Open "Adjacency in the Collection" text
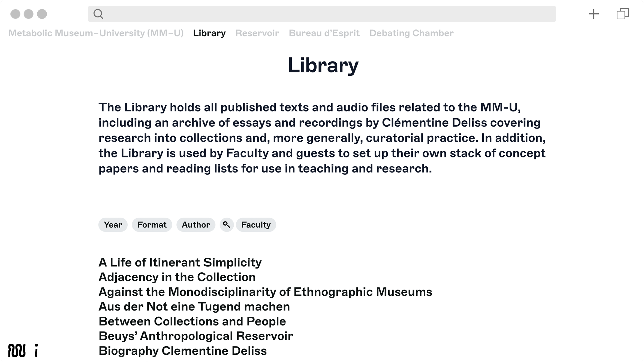 coord(177,277)
